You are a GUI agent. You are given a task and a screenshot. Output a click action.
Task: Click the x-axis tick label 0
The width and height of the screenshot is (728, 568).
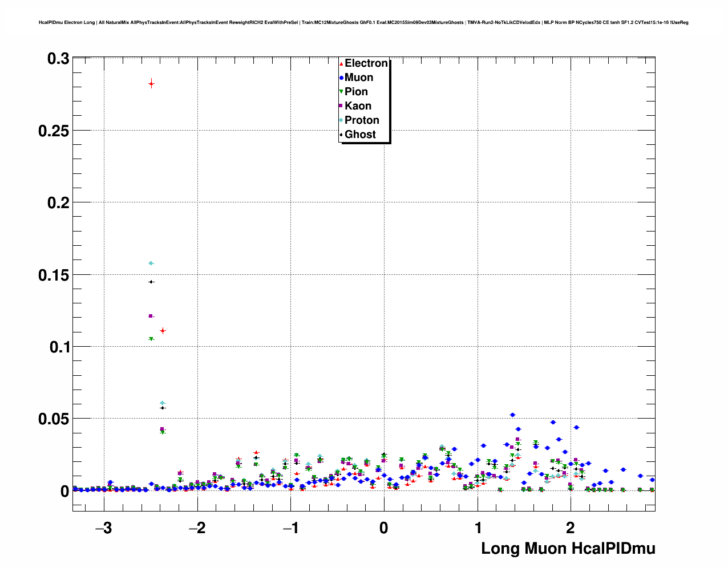[383, 528]
